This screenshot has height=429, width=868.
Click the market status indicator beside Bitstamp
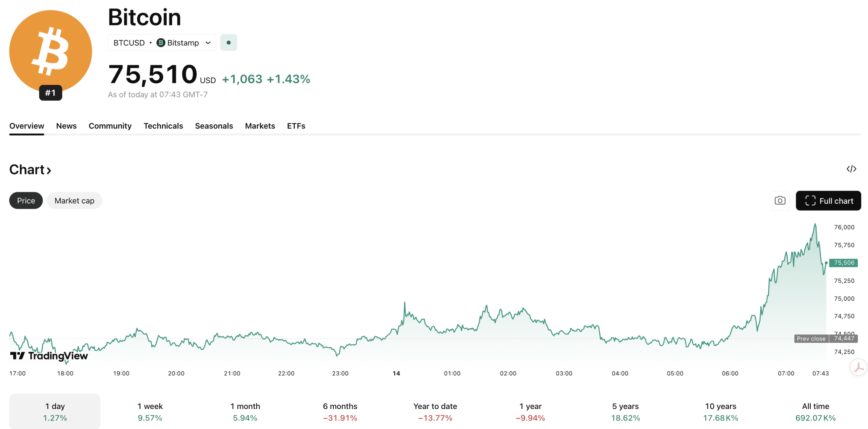tap(229, 42)
